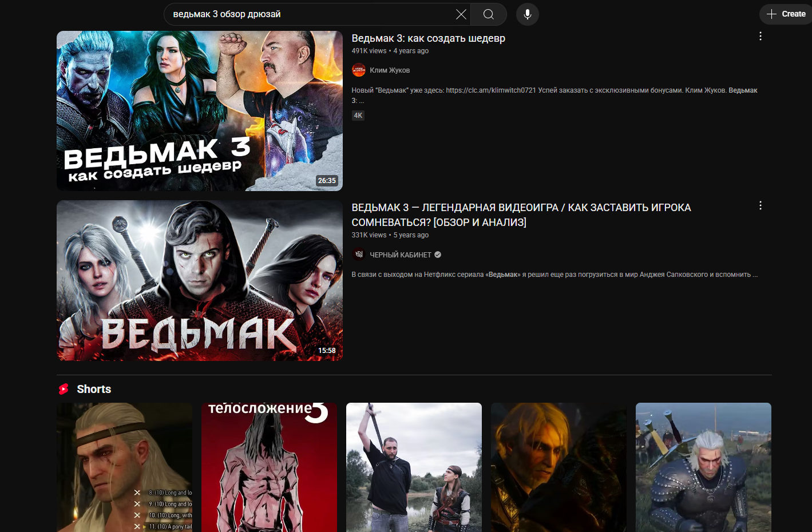This screenshot has height=532, width=812.
Task: Open the title 'ВЕДЬМАК 3 — ЛЕГЕНДАРНАЯ ВИДЕОИГРА'
Action: click(x=521, y=215)
